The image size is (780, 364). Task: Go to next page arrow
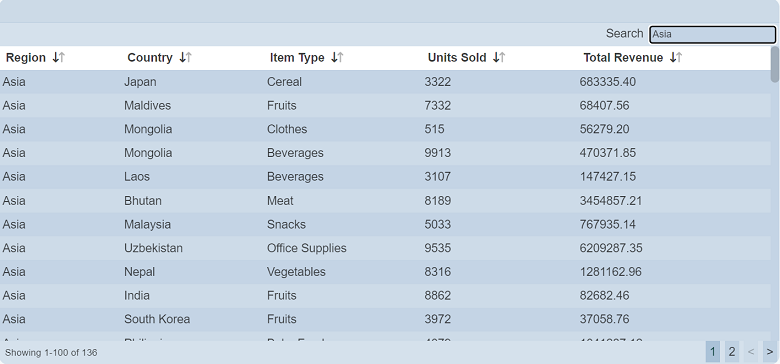(770, 352)
